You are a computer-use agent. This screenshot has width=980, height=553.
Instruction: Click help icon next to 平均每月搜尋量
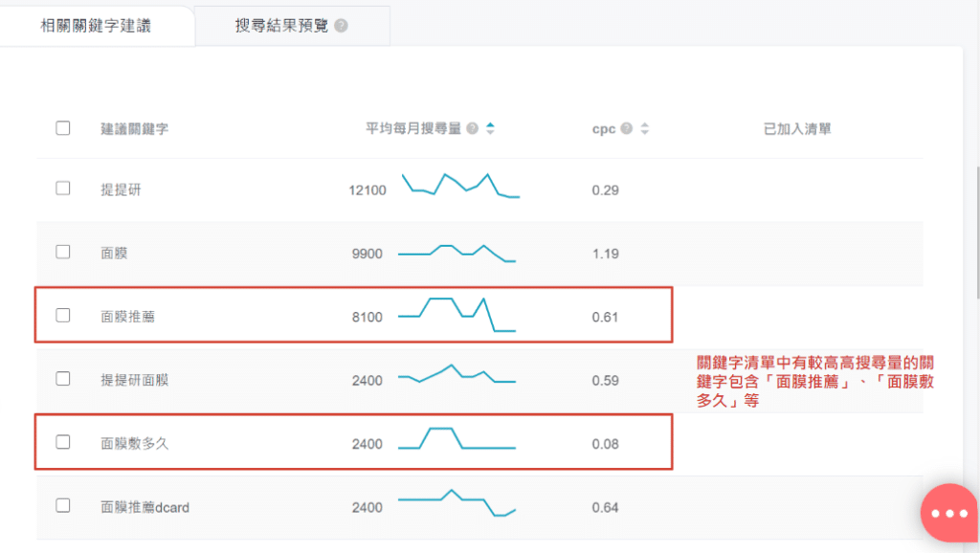(473, 128)
